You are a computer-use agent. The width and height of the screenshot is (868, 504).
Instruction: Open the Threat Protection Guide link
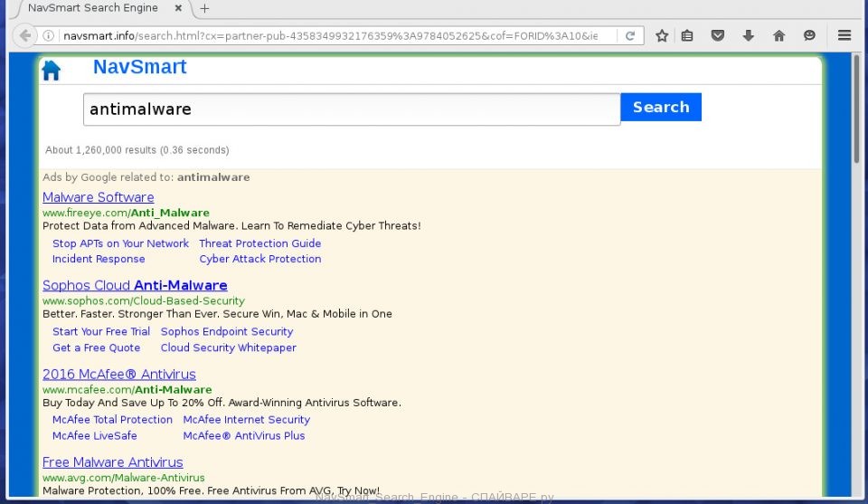coord(260,243)
